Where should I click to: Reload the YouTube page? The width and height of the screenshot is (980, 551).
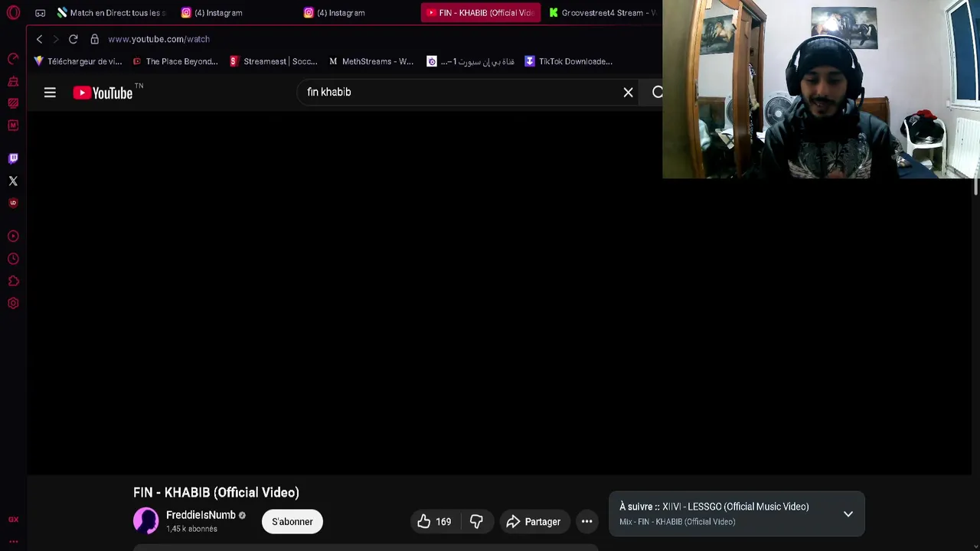pos(73,39)
